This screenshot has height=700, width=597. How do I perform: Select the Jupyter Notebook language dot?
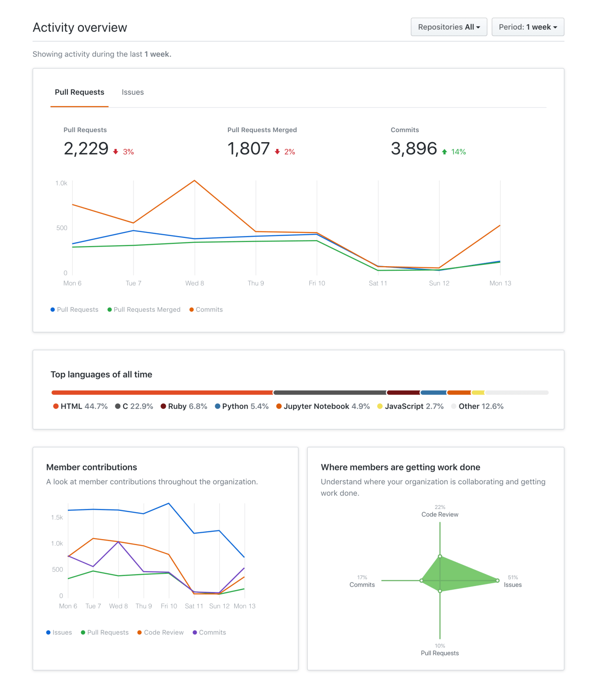279,406
